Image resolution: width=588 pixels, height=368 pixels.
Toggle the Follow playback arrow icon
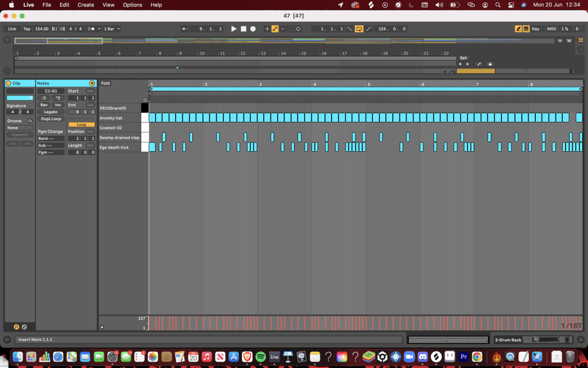coord(184,29)
